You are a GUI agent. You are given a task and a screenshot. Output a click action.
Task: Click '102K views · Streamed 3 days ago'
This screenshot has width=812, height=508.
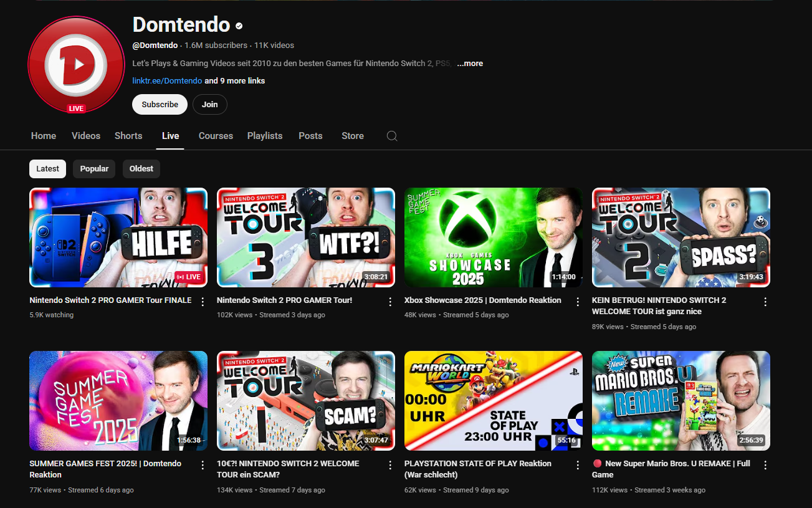(271, 315)
